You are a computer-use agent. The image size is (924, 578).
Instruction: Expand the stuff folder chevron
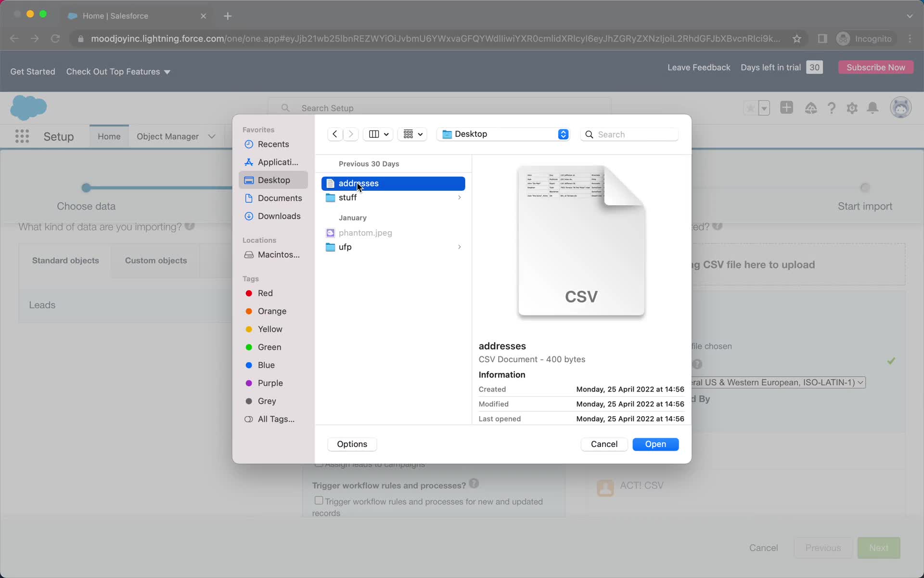pos(460,198)
